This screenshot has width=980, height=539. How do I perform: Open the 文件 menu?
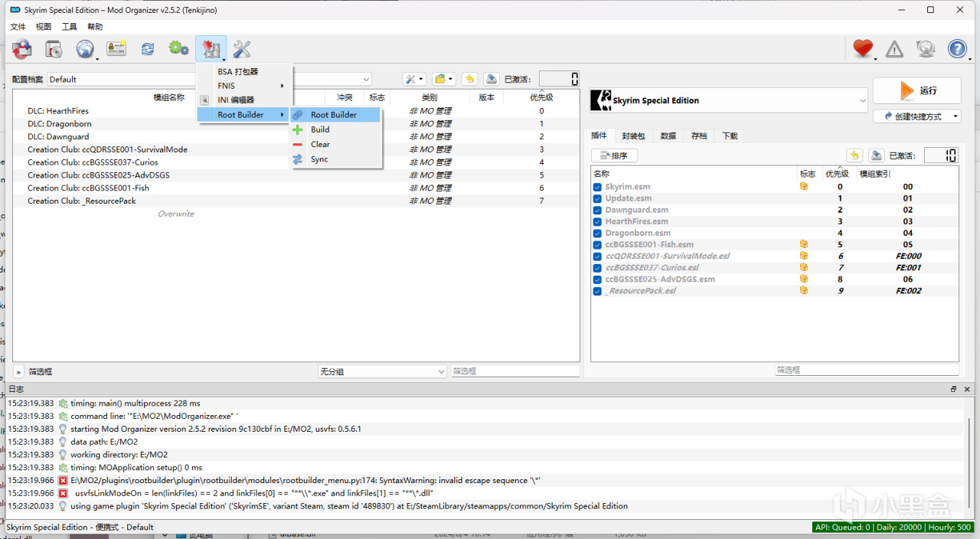tap(18, 27)
